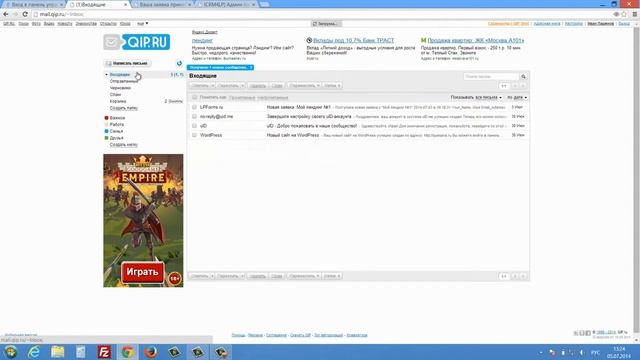Tick the checkbox for uID message
640x360 pixels.
[x=194, y=126]
